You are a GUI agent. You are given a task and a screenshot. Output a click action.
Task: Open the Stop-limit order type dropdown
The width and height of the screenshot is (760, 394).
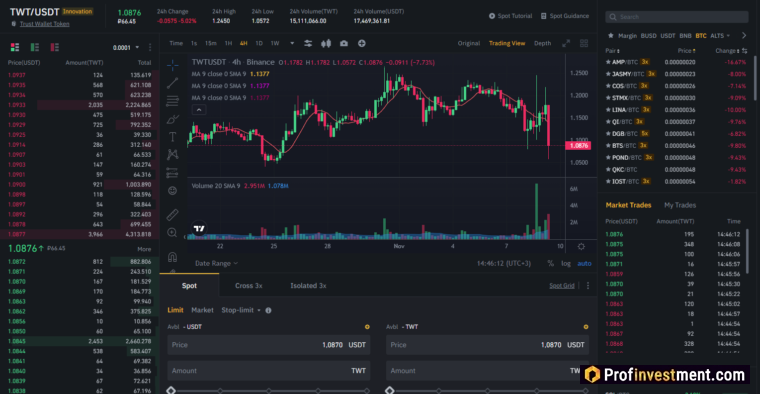(241, 310)
